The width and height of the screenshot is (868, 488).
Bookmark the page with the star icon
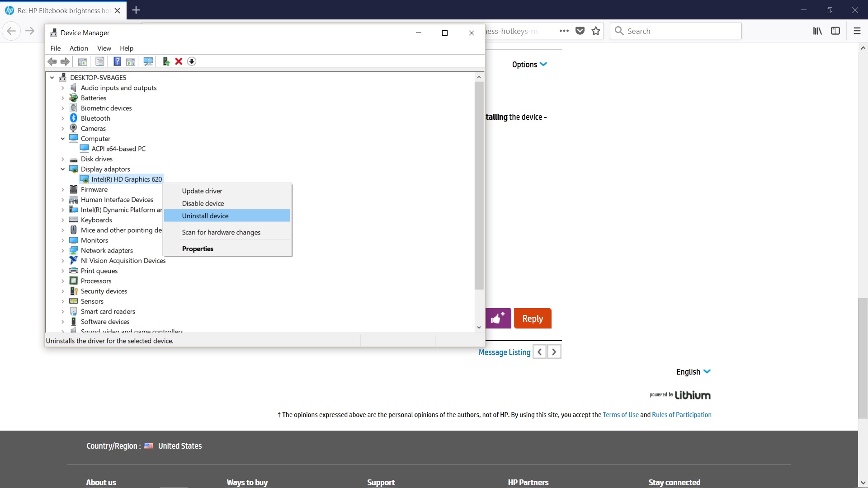(596, 31)
